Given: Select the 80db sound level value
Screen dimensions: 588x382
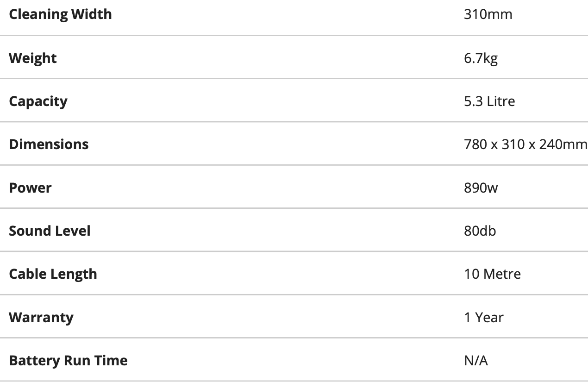Looking at the screenshot, I should pyautogui.click(x=480, y=231).
